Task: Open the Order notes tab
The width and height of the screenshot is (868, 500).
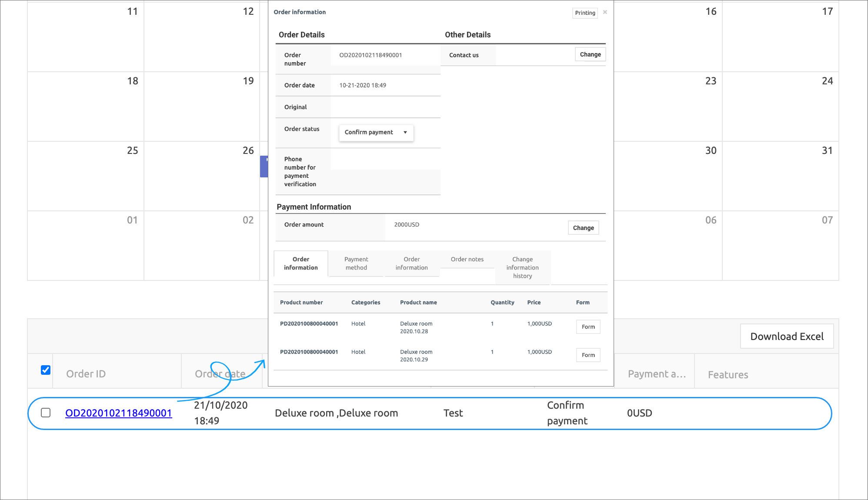Action: 467,260
